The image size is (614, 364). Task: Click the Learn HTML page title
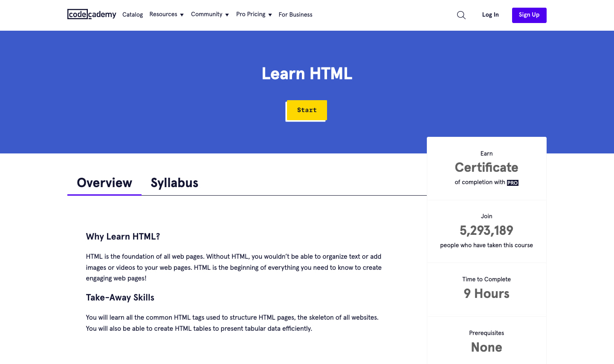pyautogui.click(x=307, y=74)
